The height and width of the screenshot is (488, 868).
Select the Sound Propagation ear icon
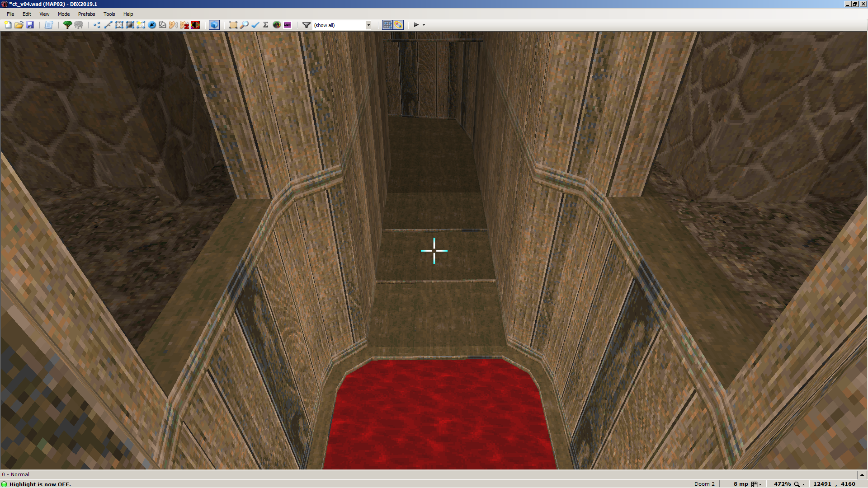(x=173, y=25)
